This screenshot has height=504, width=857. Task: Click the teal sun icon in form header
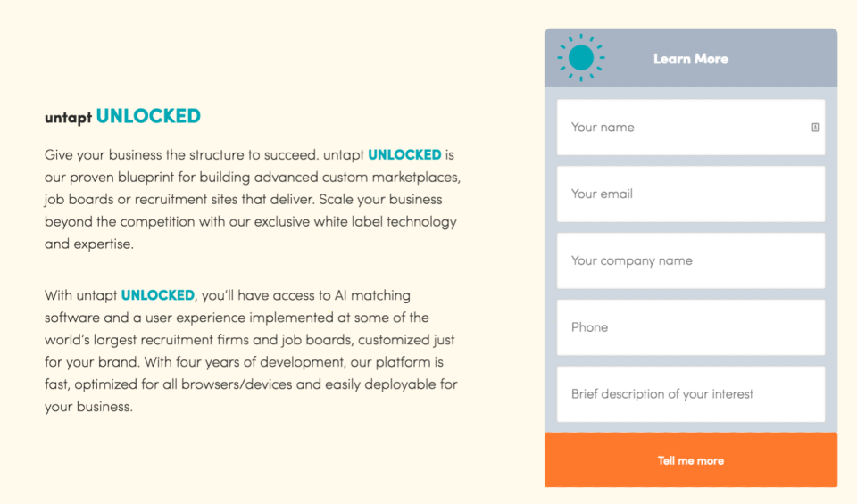pyautogui.click(x=580, y=58)
